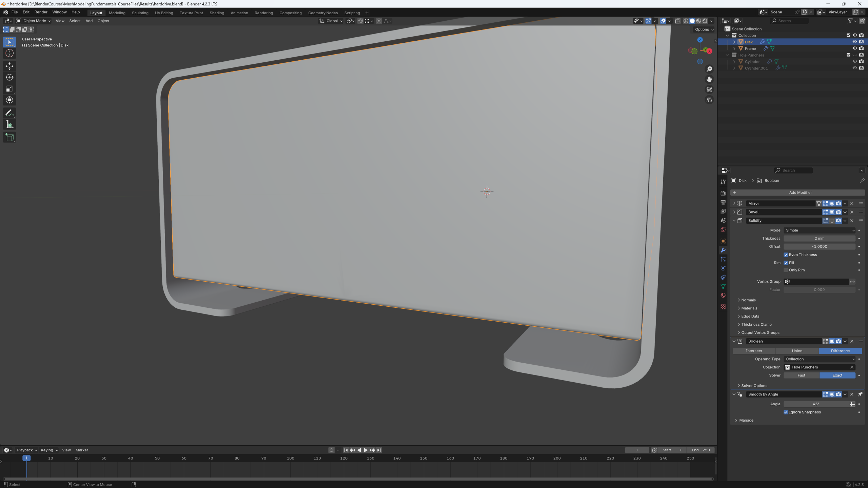Activate the Scale tool
868x488 pixels.
[9, 89]
